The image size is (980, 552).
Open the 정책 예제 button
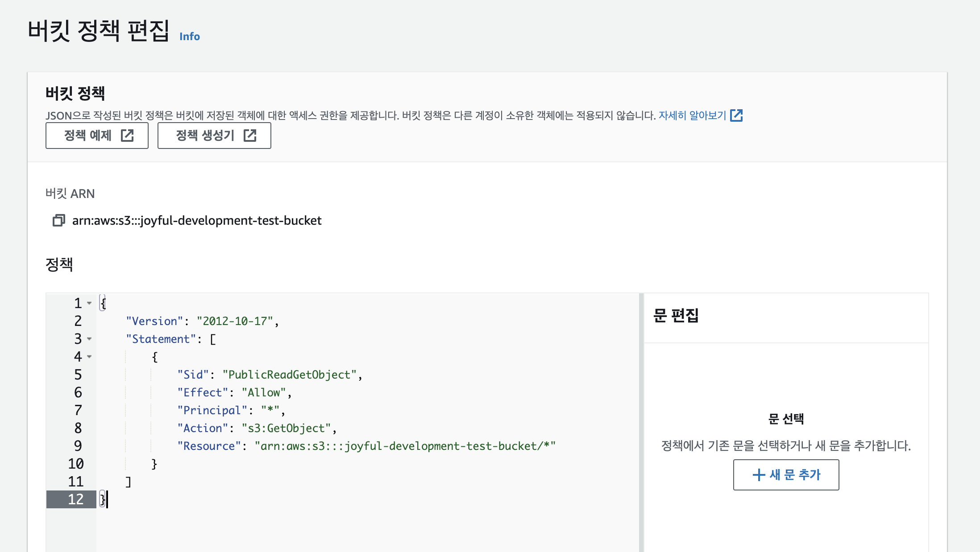97,136
